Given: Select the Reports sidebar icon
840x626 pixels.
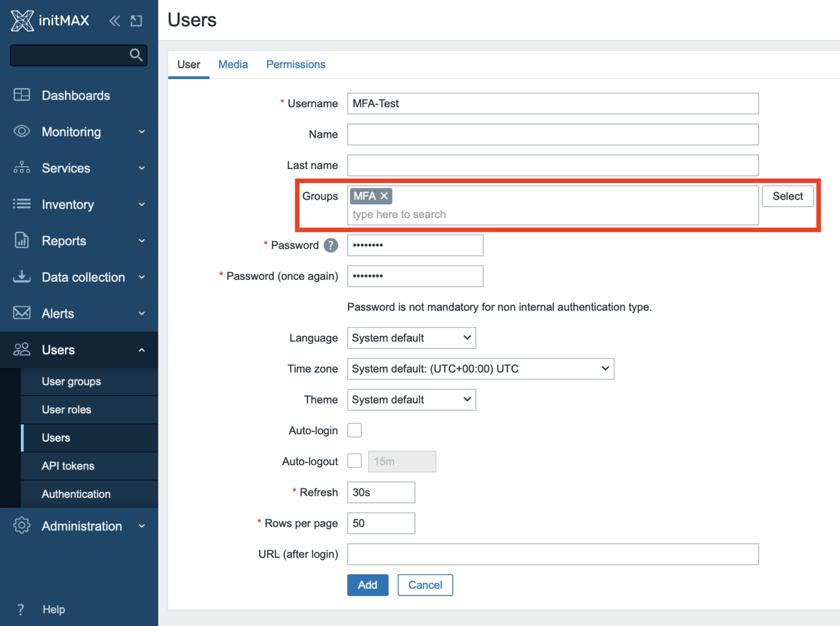Looking at the screenshot, I should (22, 241).
